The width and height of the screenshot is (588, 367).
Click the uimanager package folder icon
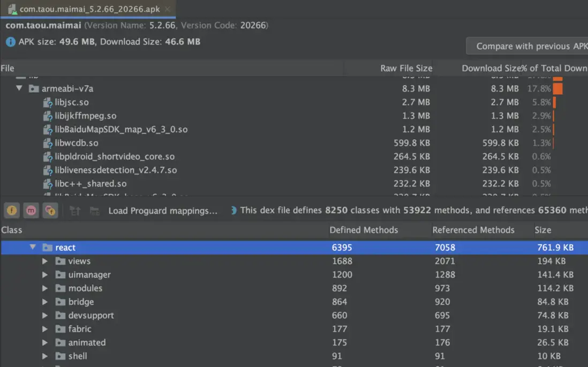(61, 275)
